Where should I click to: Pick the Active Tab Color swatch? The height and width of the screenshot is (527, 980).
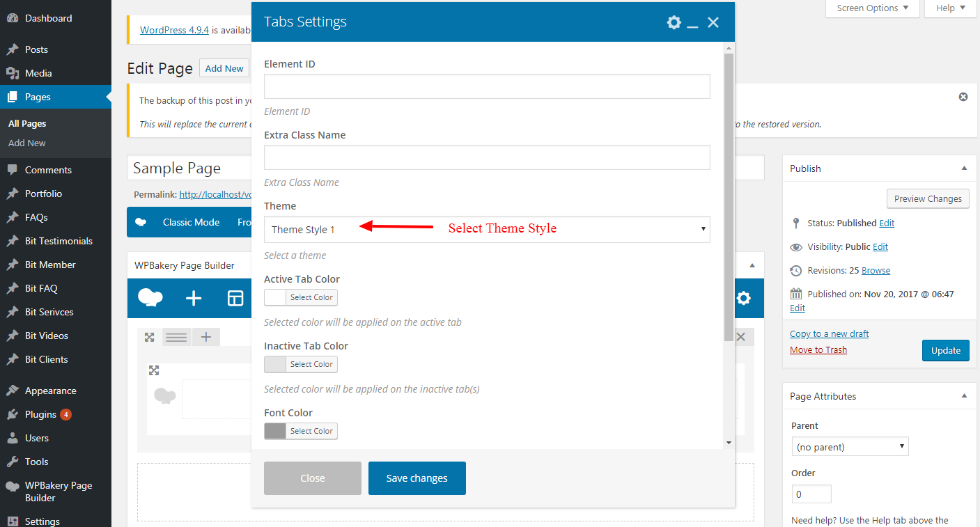pyautogui.click(x=276, y=297)
